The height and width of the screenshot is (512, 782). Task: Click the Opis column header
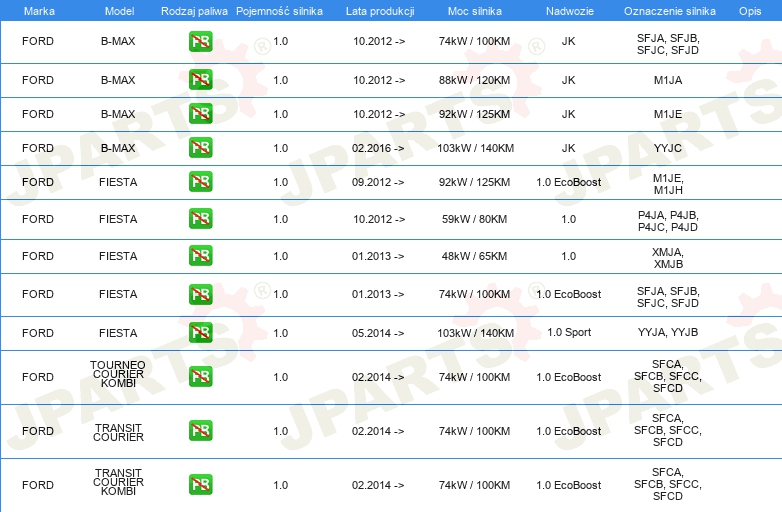point(749,10)
